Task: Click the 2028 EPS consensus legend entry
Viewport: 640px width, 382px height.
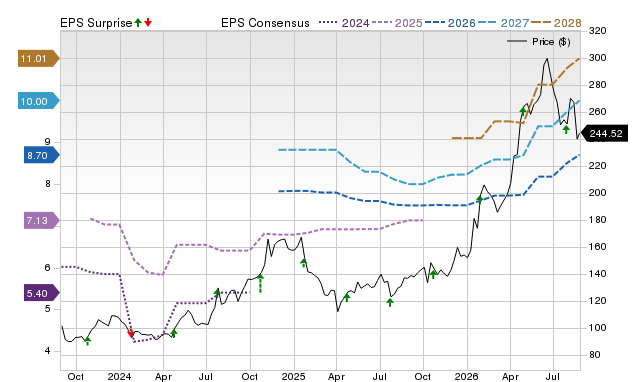Action: pyautogui.click(x=556, y=23)
